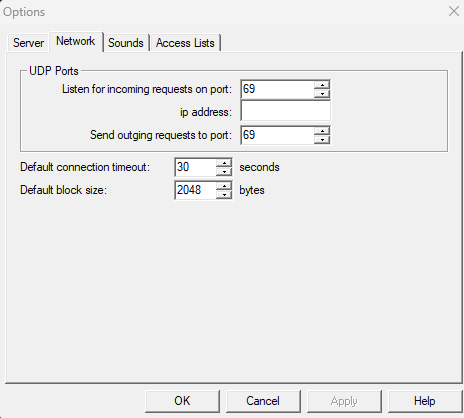This screenshot has height=418, width=464.
Task: Click the ip address input field
Action: (x=286, y=111)
